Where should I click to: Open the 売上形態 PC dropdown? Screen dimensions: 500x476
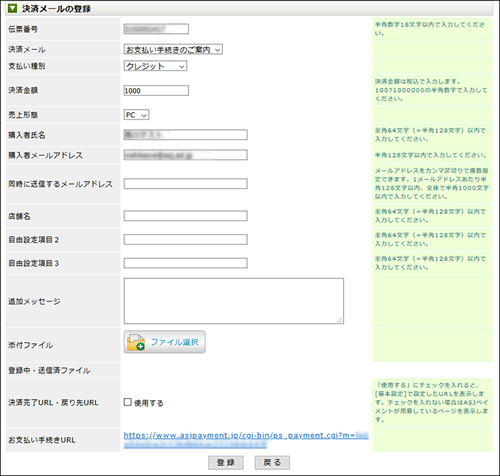coord(136,115)
